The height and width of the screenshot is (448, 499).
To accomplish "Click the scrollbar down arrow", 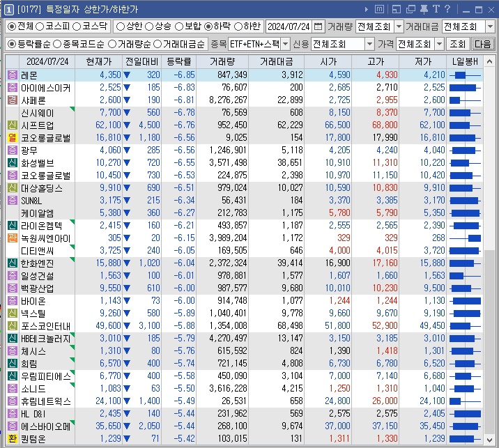I will (489, 440).
